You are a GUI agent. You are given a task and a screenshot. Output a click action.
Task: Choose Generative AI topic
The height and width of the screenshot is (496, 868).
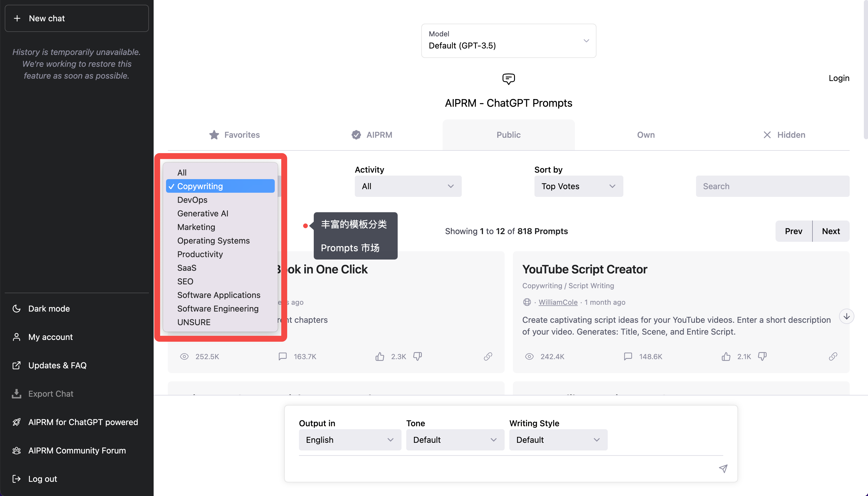coord(220,213)
